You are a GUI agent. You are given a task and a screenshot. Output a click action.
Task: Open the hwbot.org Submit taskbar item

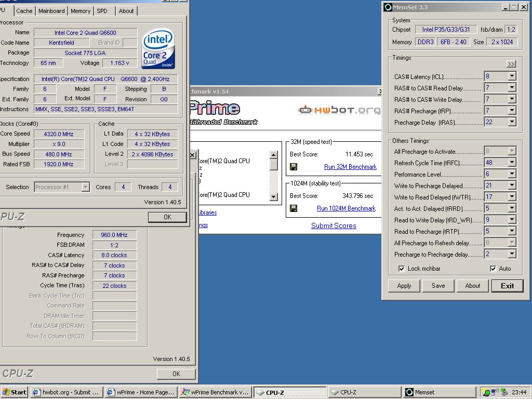coord(66,392)
